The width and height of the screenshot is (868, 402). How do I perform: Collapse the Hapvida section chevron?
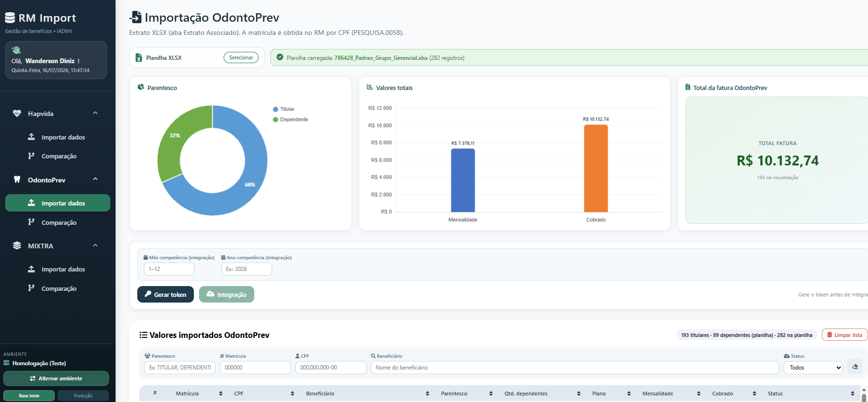coord(95,113)
